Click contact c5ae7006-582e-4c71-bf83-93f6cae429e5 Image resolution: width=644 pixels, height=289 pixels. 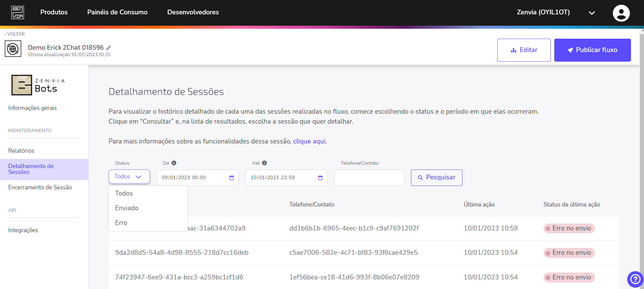pos(353,253)
